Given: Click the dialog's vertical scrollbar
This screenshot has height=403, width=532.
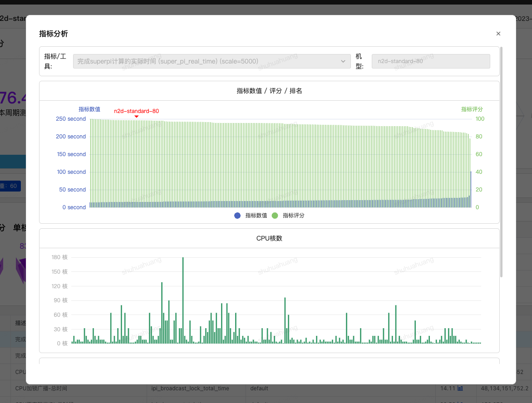Looking at the screenshot, I should [x=501, y=161].
